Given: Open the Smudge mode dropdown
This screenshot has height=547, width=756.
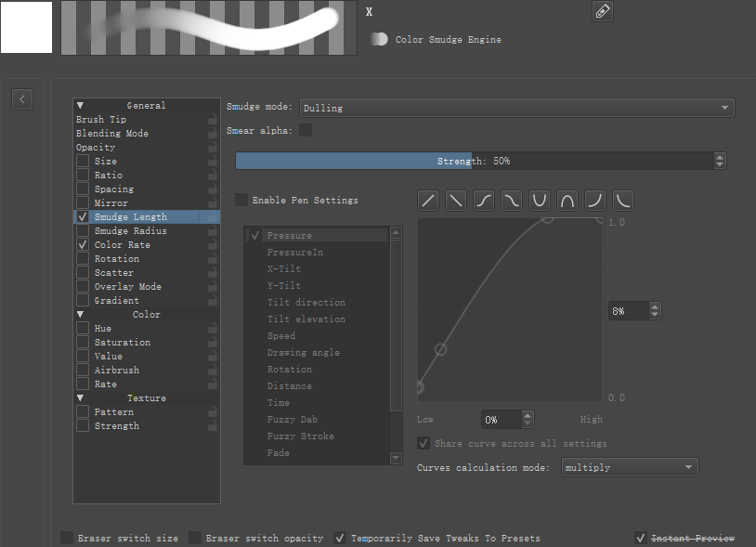Looking at the screenshot, I should coord(516,108).
